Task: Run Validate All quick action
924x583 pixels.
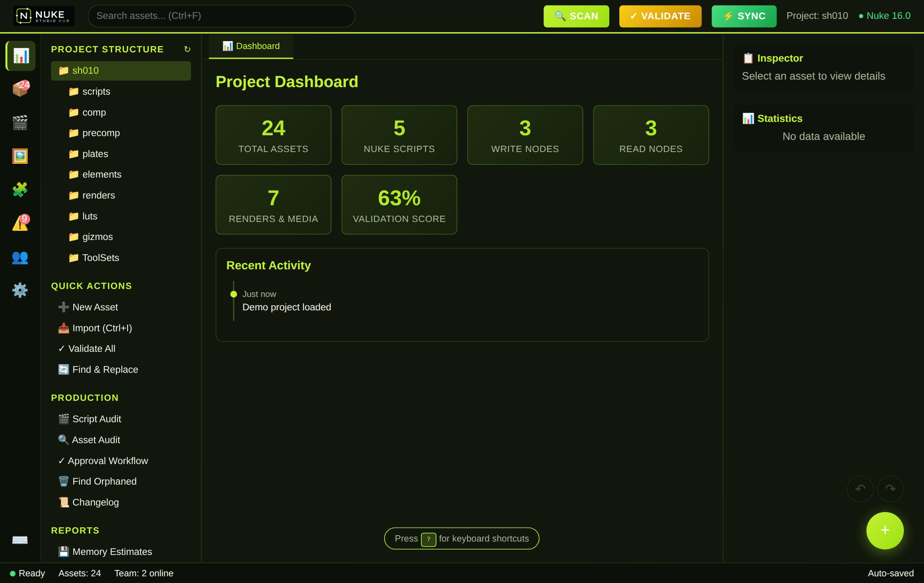Action: pos(121,348)
